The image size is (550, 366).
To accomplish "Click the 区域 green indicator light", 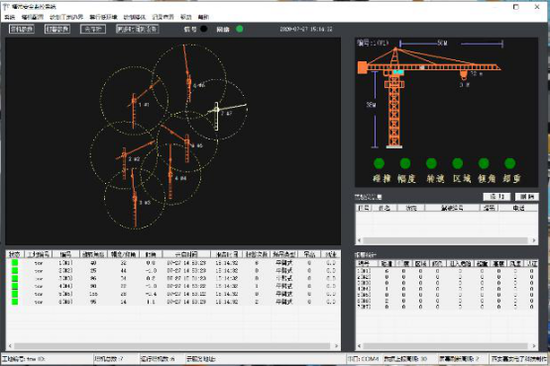I will 457,163.
